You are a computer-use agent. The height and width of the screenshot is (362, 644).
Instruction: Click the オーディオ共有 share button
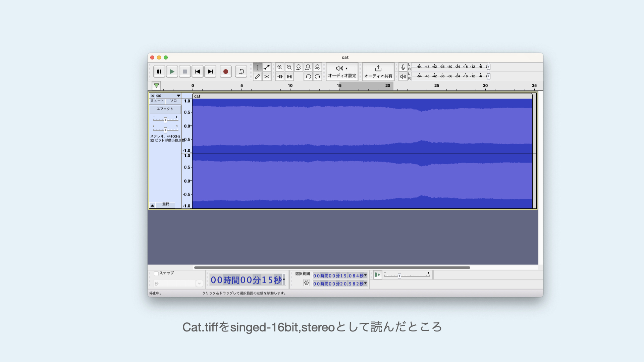pos(378,71)
